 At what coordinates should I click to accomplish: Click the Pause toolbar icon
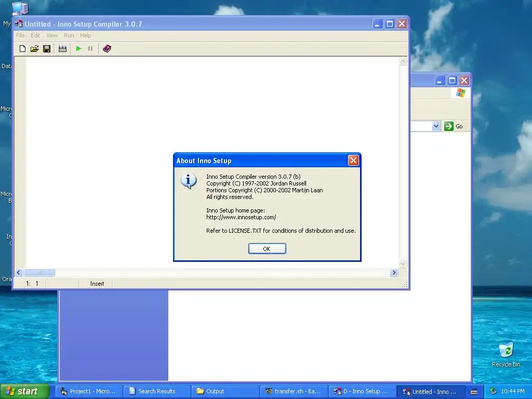coord(90,48)
